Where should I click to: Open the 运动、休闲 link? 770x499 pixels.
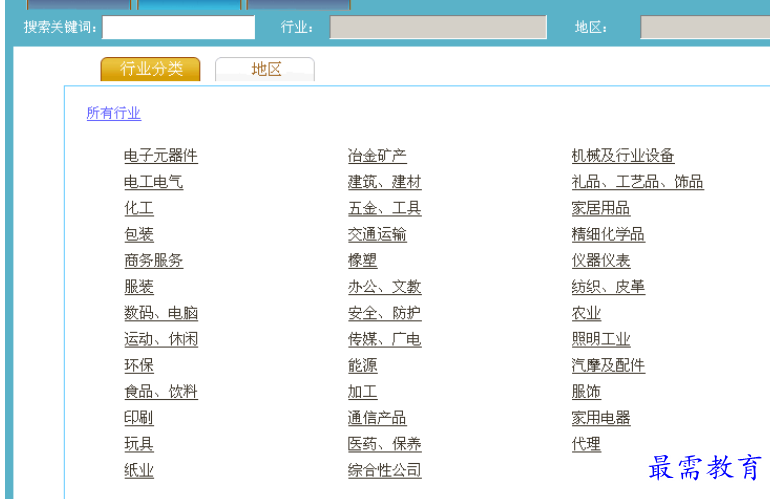click(161, 339)
